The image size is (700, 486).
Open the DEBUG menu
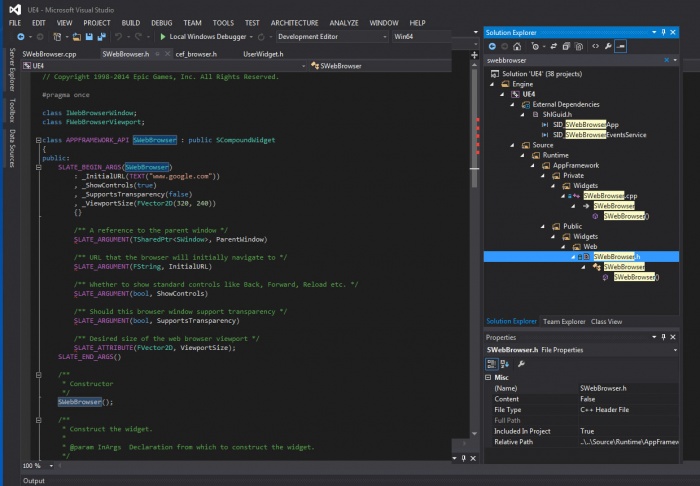click(161, 21)
